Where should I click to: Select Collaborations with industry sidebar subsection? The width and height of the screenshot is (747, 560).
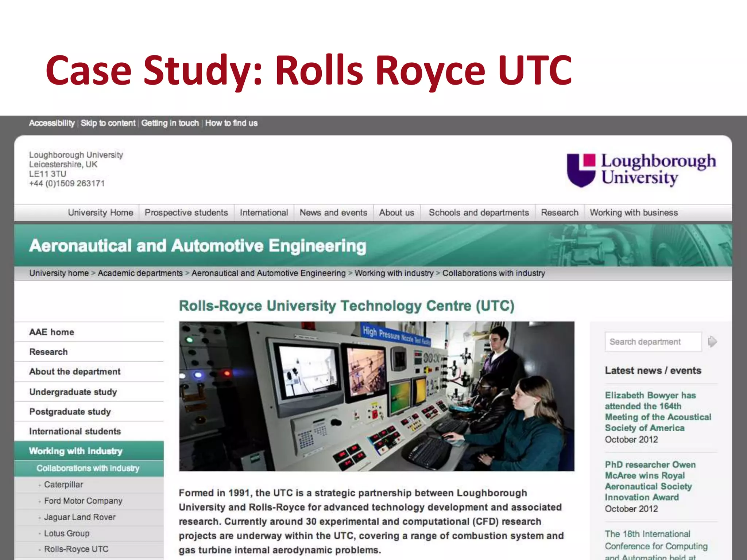tap(89, 468)
